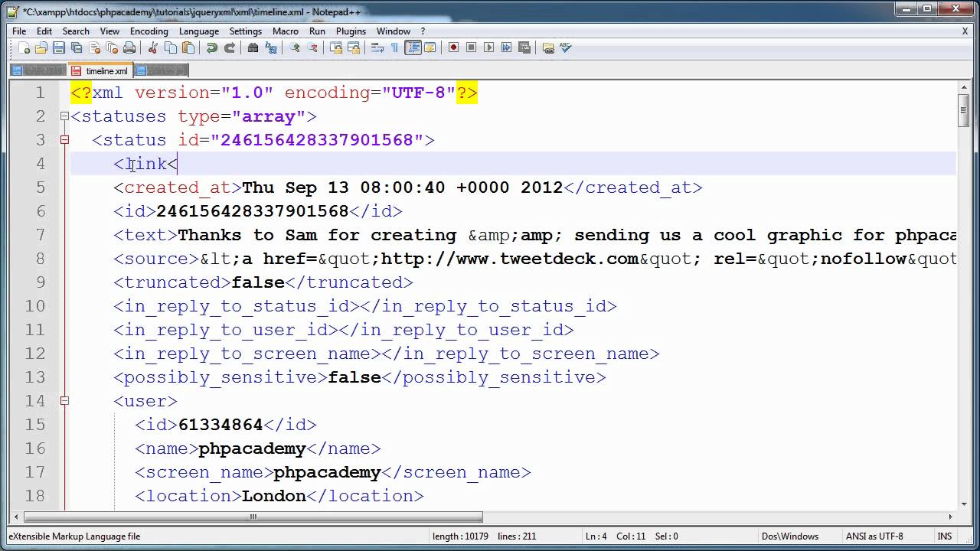Click the Zoom In magnifier icon
The width and height of the screenshot is (980, 551).
pos(294,47)
